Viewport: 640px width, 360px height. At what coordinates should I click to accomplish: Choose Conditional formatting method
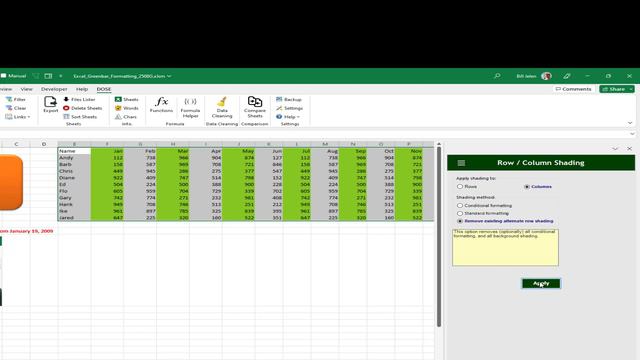coord(460,206)
